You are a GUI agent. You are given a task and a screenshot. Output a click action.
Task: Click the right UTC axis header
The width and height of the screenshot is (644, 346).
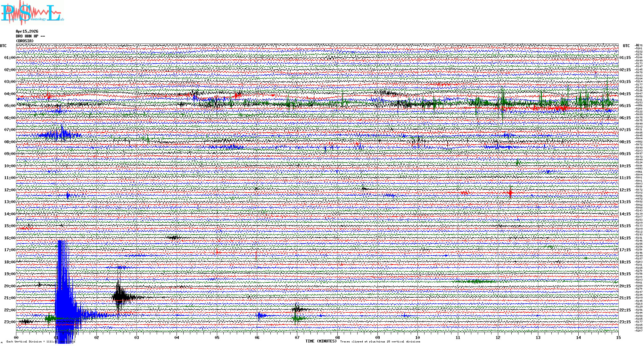[x=626, y=46]
